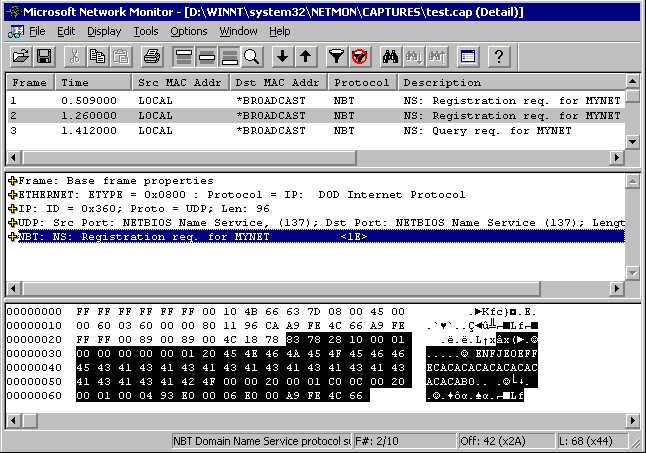This screenshot has height=453, width=646.
Task: Toggle the detail pane button
Action: (206, 56)
